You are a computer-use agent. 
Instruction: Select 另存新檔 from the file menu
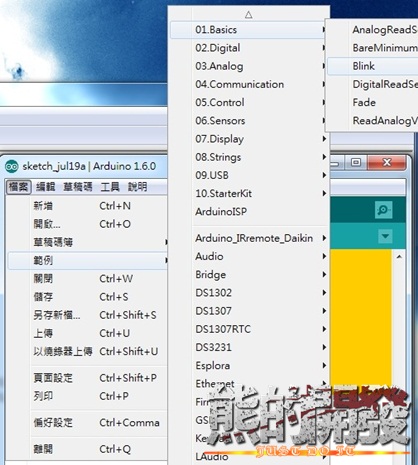[87, 315]
